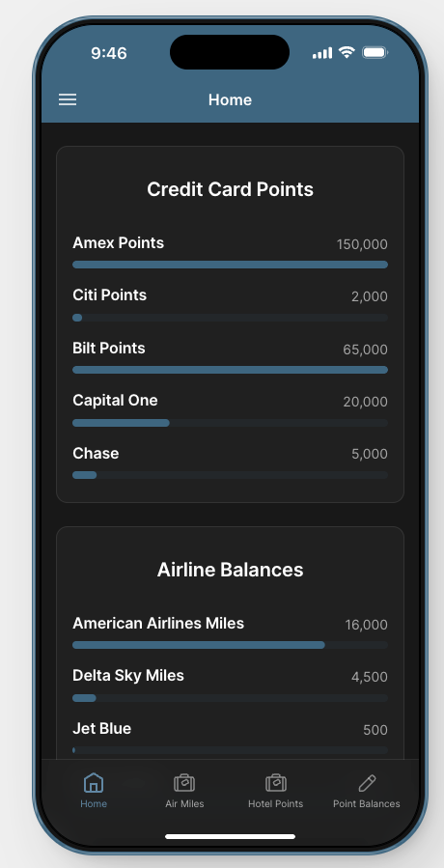Tap the Hotel Points suitcase icon
This screenshot has width=444, height=868.
(x=276, y=783)
